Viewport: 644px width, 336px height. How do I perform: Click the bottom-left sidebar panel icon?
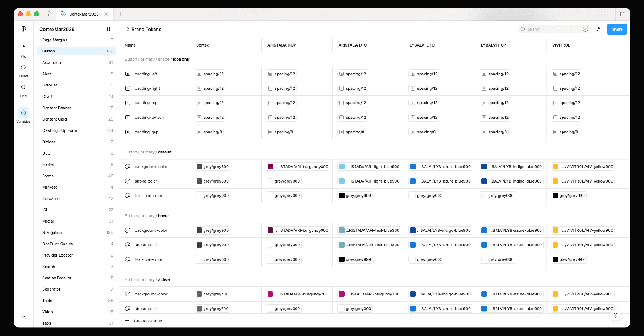23,317
